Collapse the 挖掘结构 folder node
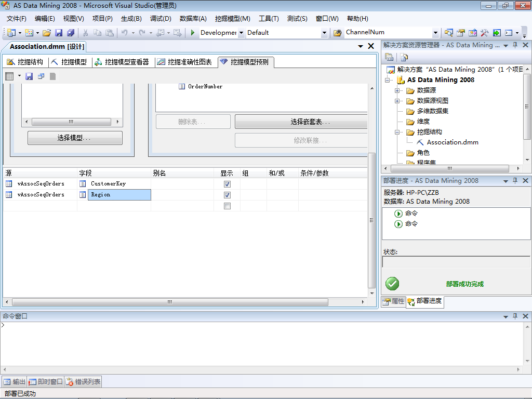 397,132
